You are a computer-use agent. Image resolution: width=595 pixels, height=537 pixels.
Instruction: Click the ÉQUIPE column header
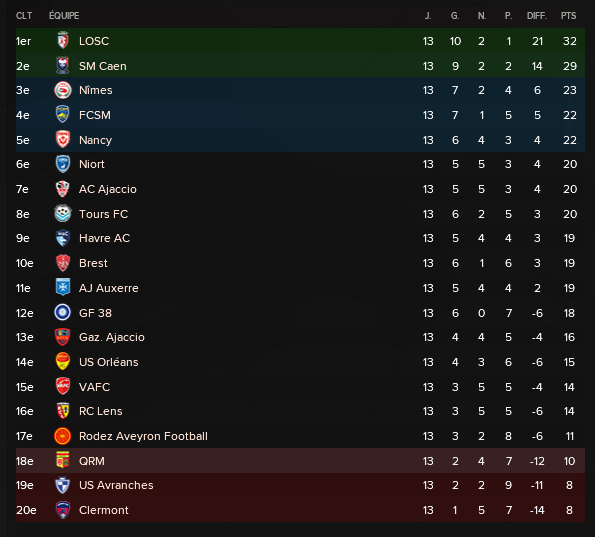tap(64, 16)
